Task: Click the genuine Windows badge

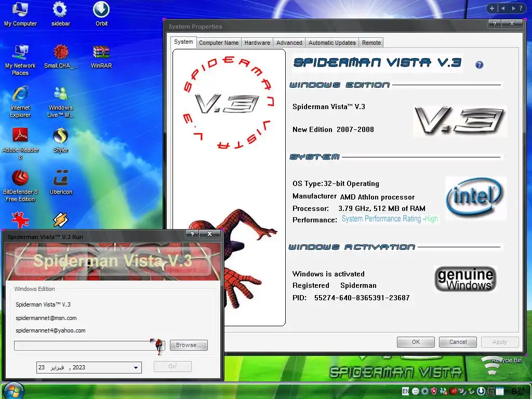Action: (x=465, y=279)
